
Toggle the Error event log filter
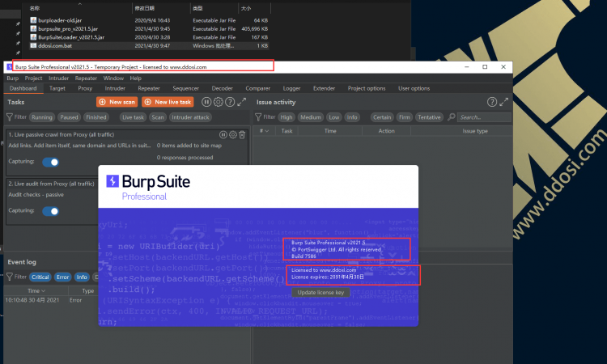(x=62, y=277)
